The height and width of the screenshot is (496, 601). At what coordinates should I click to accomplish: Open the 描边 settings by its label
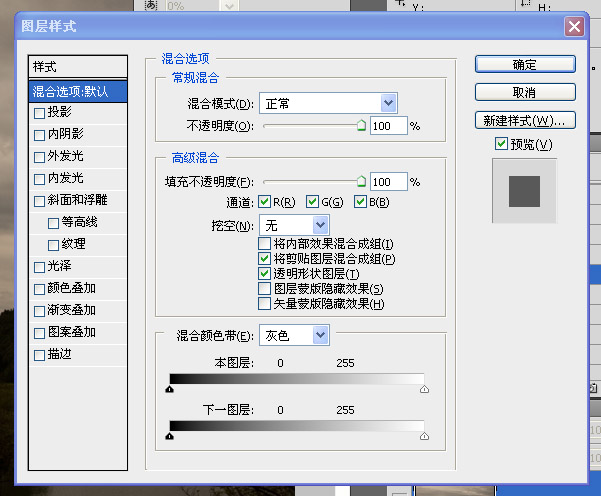pyautogui.click(x=59, y=354)
